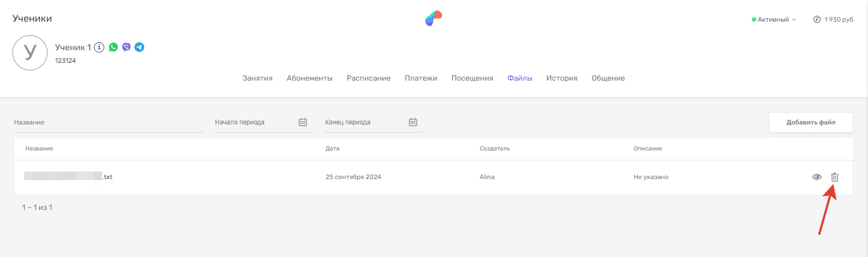Screen dimensions: 868x257
Task: Click the WhatsApp icon next to Ученик 1
Action: tap(113, 47)
